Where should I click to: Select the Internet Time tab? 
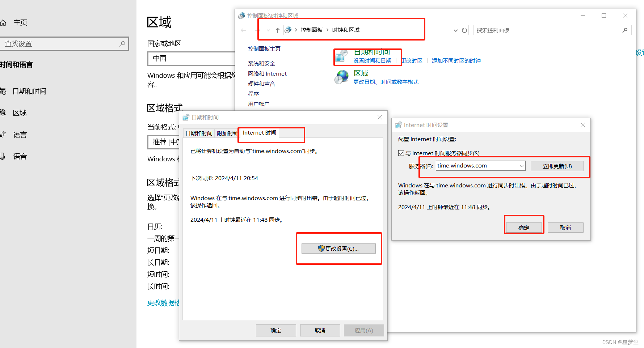tap(260, 133)
